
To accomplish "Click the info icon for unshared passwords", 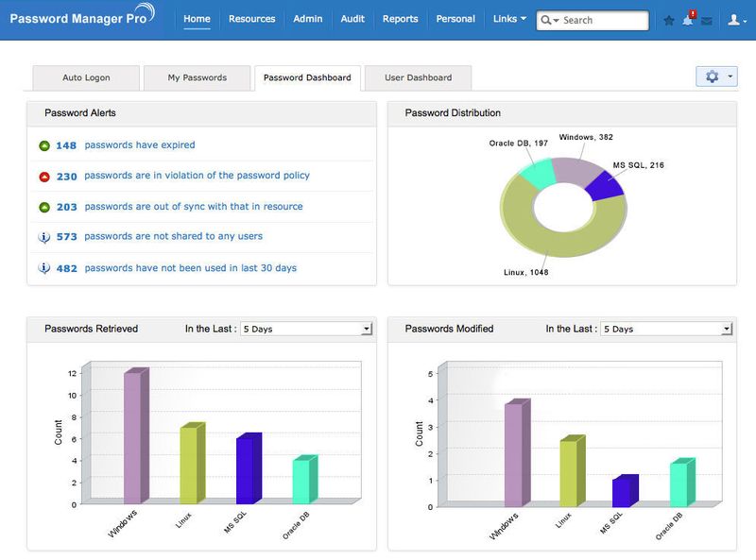I will click(45, 237).
